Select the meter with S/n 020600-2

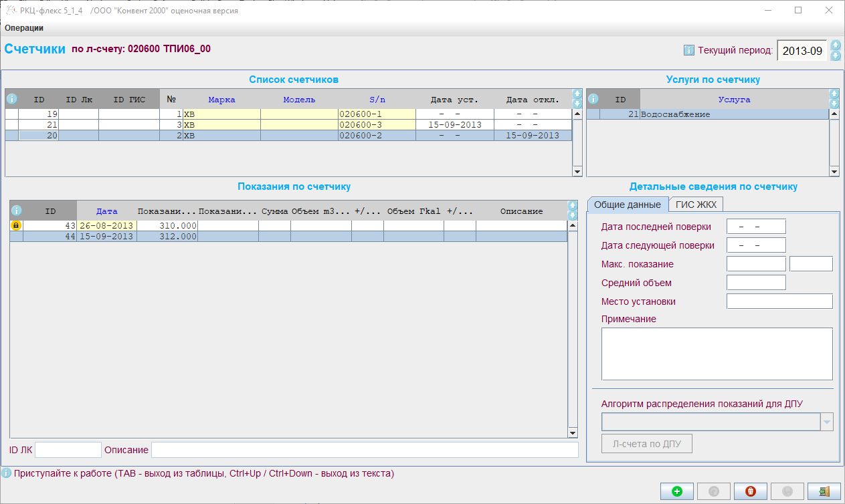click(288, 136)
